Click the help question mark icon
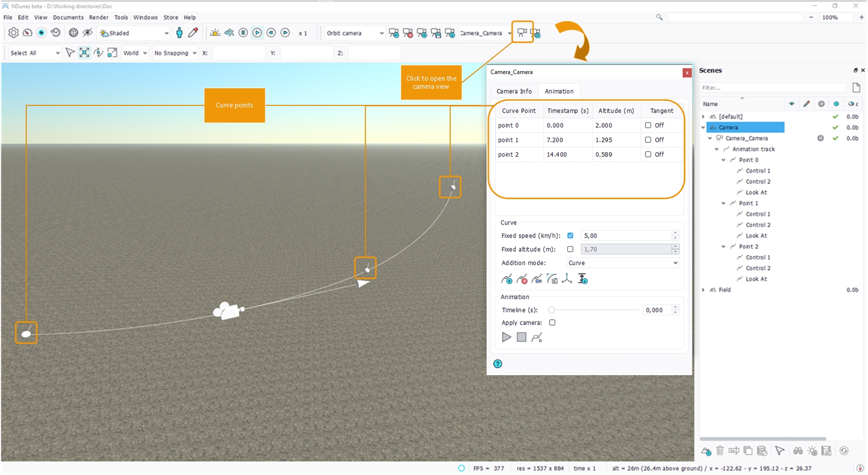The image size is (868, 475). coord(498,364)
